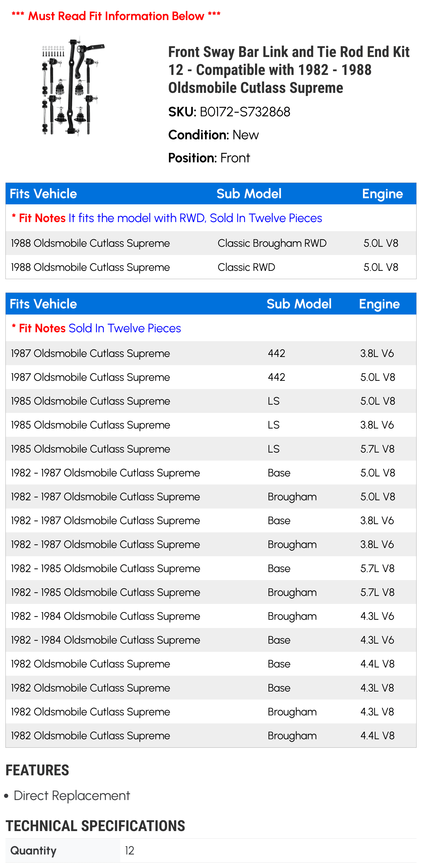The width and height of the screenshot is (422, 868).
Task: Click the sway bar kit product image
Action: (70, 87)
